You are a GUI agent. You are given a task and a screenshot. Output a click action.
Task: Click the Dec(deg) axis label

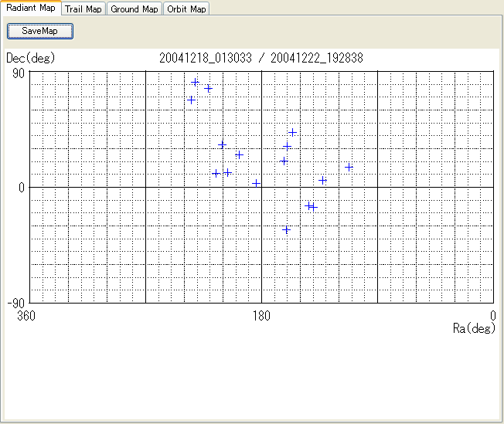tap(30, 58)
